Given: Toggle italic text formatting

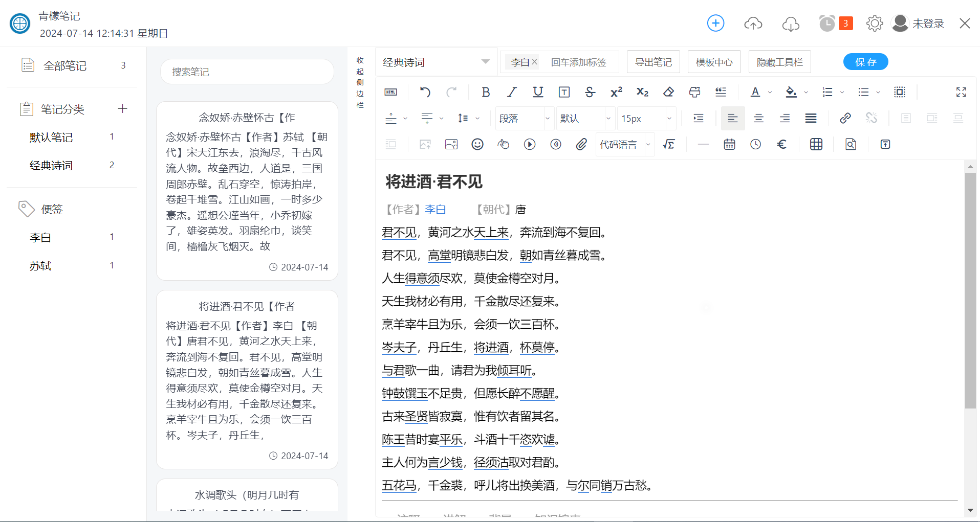Looking at the screenshot, I should pos(512,92).
